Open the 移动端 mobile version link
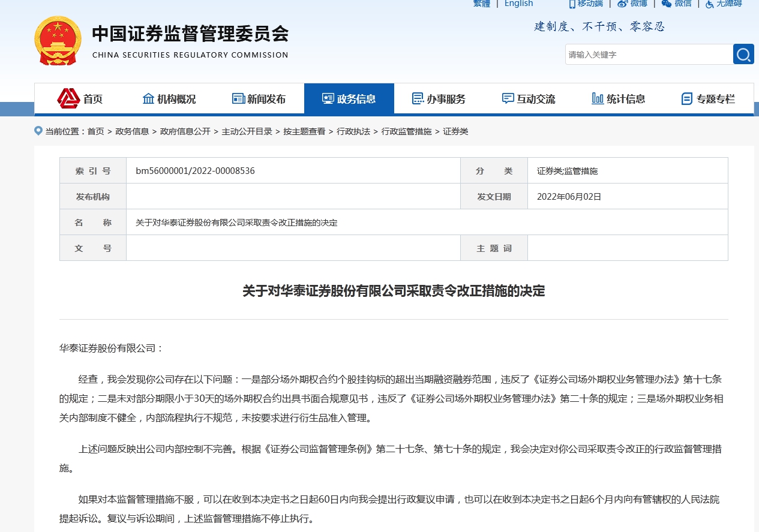Viewport: 759px width, 532px height. tap(586, 4)
